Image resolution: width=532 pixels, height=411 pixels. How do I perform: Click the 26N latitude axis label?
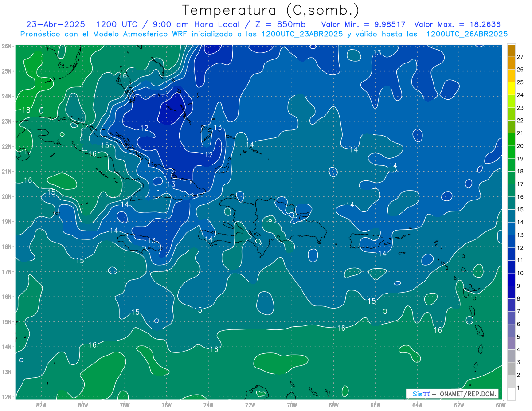(x=6, y=46)
